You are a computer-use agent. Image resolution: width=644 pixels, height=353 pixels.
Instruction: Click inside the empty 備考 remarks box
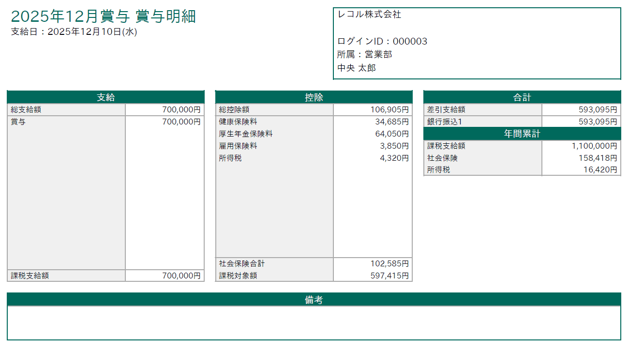tap(314, 323)
